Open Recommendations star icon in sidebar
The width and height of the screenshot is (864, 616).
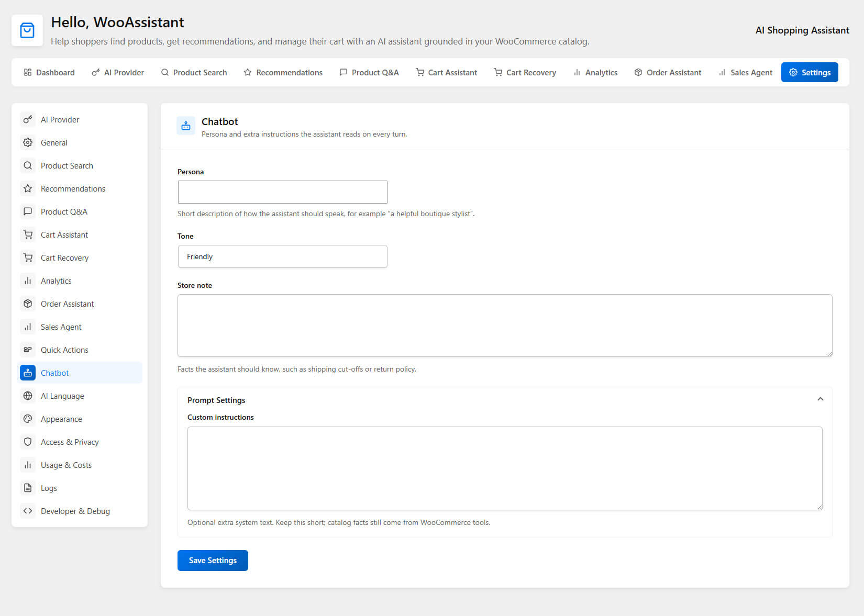click(28, 188)
